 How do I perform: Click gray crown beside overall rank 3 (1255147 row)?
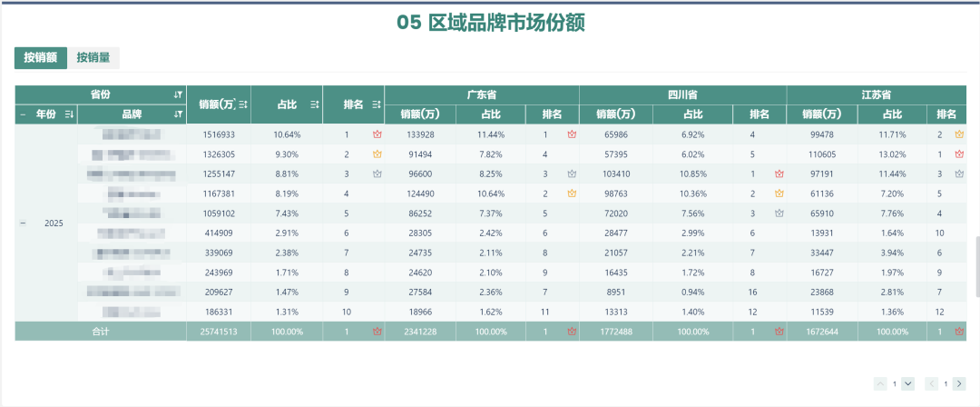click(377, 174)
